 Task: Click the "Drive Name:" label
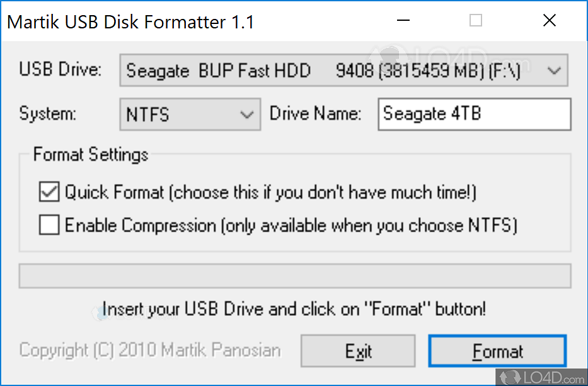click(x=315, y=114)
